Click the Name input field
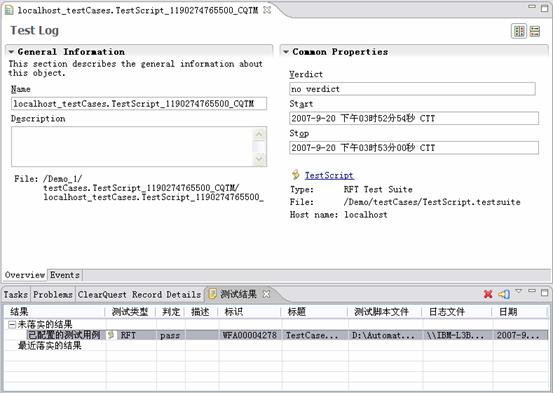This screenshot has width=553, height=393. [x=139, y=104]
